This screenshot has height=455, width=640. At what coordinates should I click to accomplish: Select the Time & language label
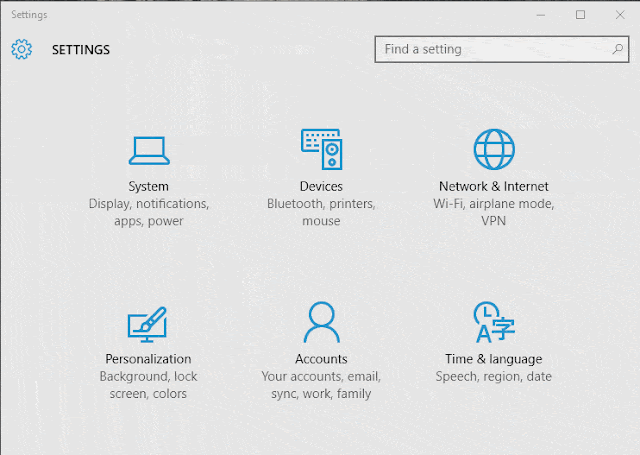click(x=493, y=359)
